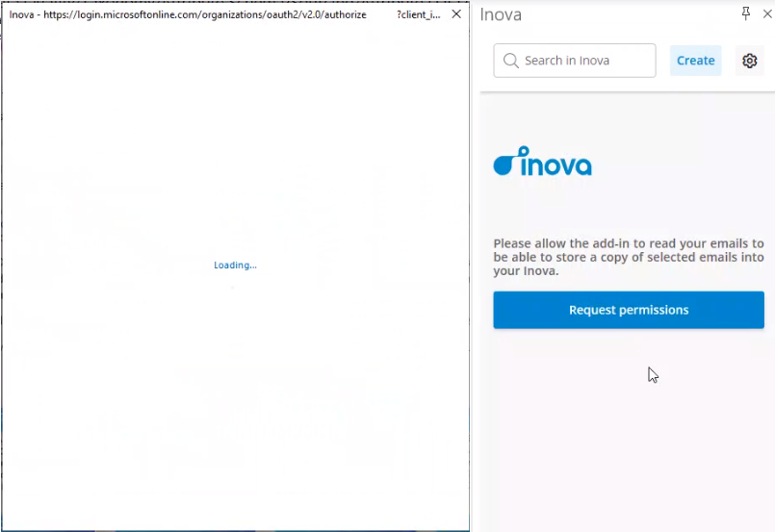Close the Inova task pane
The width and height of the screenshot is (775, 532).
click(767, 13)
